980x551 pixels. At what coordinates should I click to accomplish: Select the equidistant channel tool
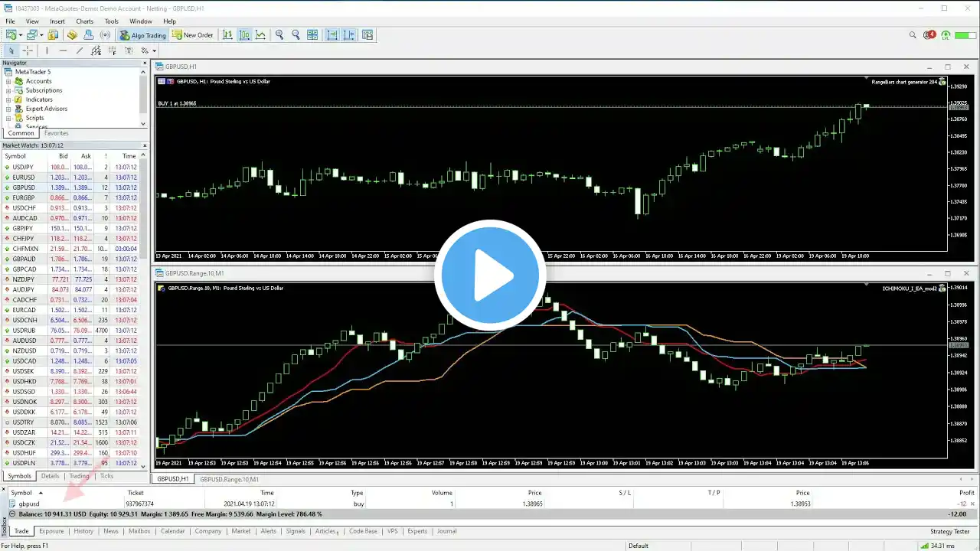(x=96, y=51)
